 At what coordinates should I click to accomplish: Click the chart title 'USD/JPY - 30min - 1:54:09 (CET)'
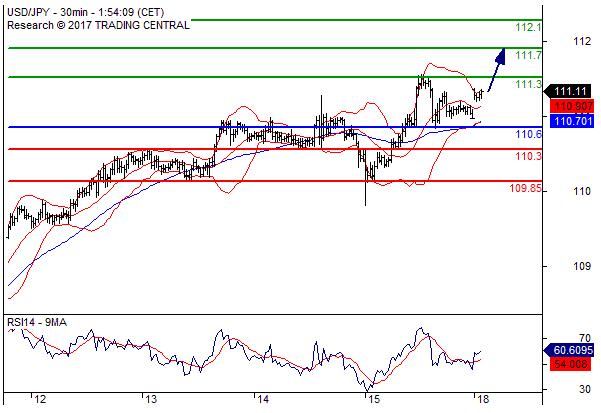[85, 12]
